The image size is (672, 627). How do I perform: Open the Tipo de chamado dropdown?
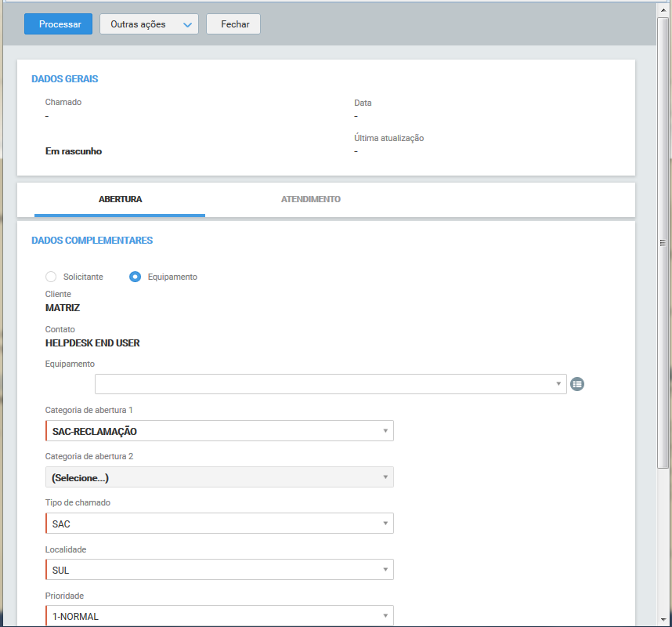click(219, 524)
